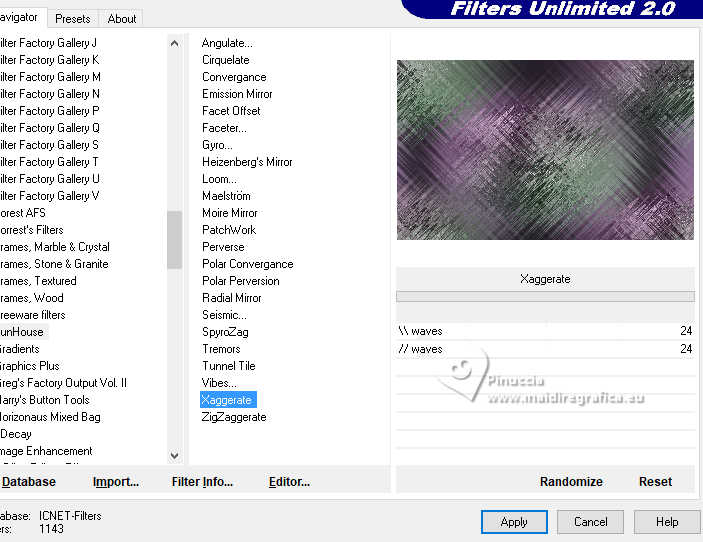Image resolution: width=703 pixels, height=542 pixels.
Task: Select Horizonaus Mixed Bag category
Action: (x=50, y=417)
